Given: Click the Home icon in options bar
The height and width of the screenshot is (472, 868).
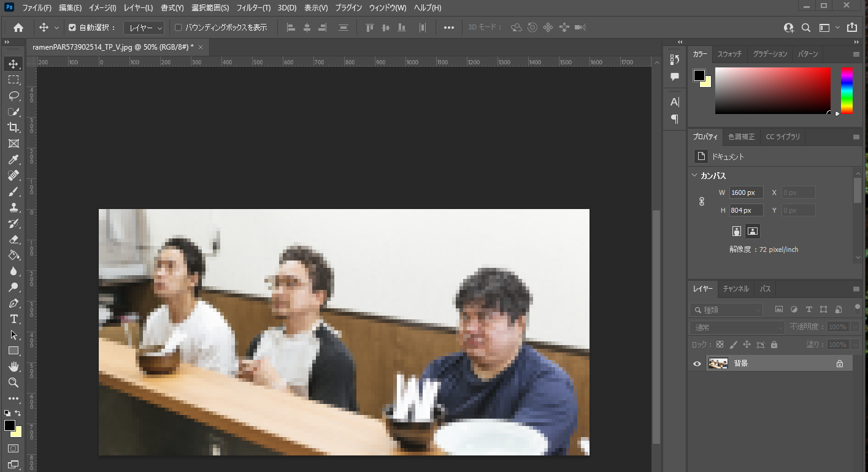Looking at the screenshot, I should click(18, 28).
